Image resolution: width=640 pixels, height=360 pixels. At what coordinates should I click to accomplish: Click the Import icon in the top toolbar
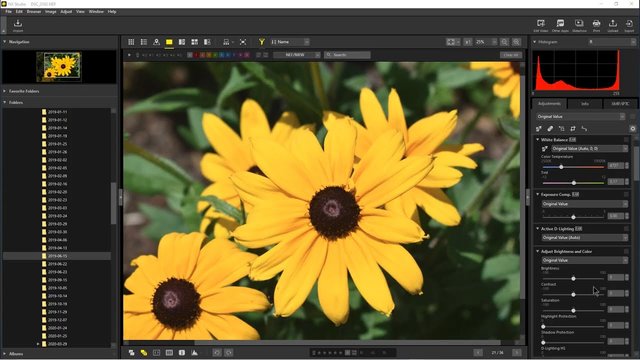18,25
